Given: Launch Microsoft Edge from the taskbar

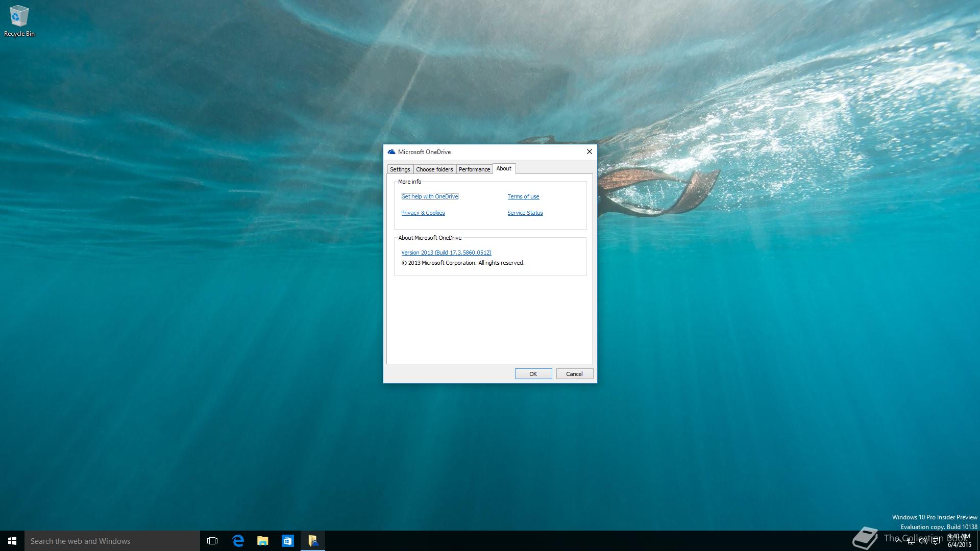Looking at the screenshot, I should (x=238, y=541).
